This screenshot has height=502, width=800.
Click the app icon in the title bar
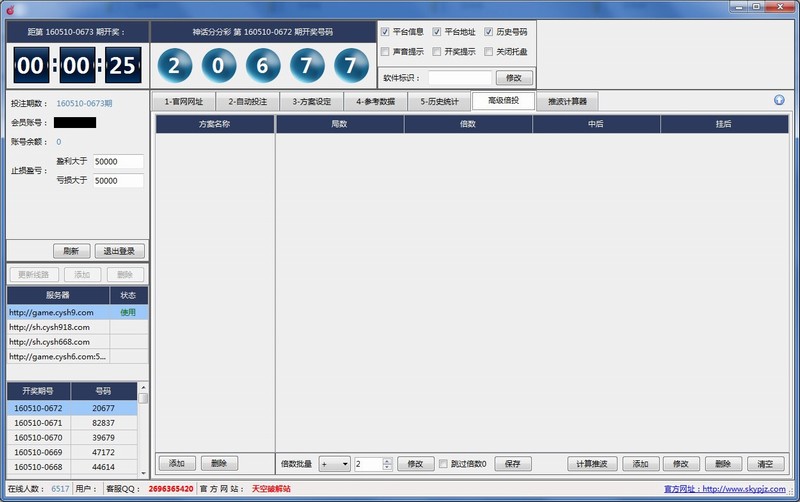11,9
